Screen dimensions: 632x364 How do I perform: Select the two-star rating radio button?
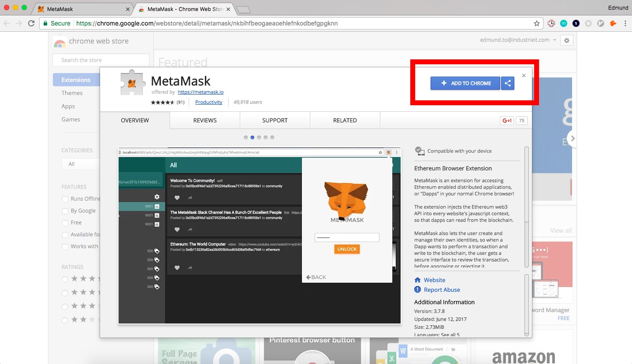tap(65, 320)
